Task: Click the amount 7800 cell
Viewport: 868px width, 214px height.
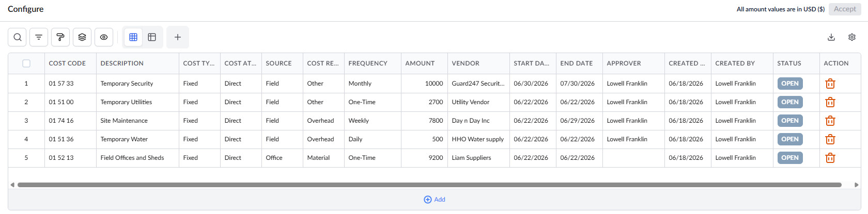Action: [424, 121]
